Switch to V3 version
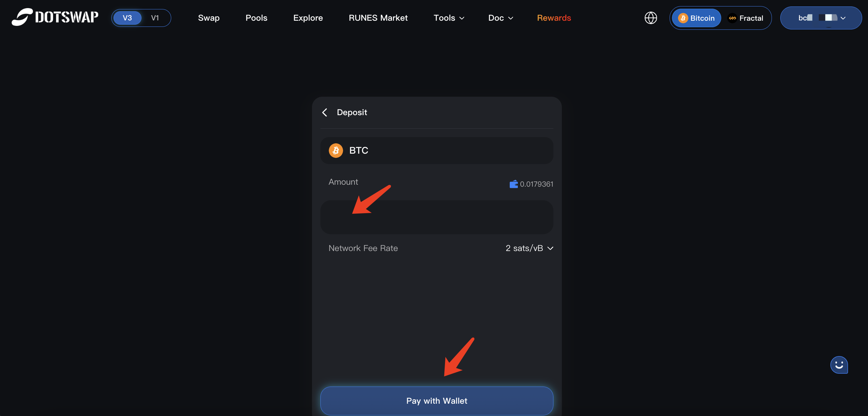The image size is (868, 416). click(127, 18)
